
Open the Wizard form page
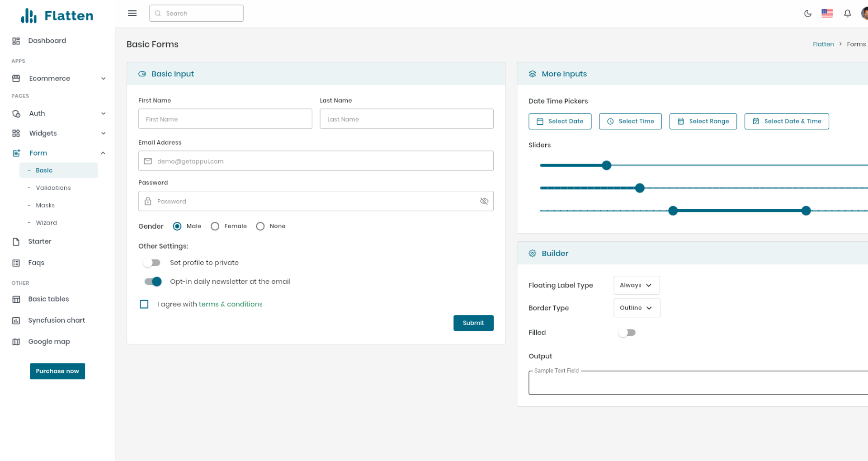(x=47, y=222)
